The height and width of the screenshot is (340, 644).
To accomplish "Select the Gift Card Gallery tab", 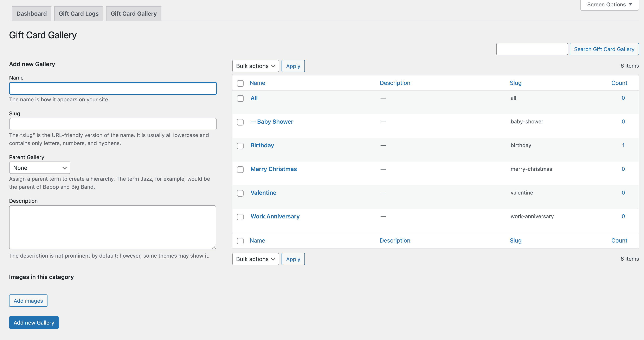I will coord(134,13).
